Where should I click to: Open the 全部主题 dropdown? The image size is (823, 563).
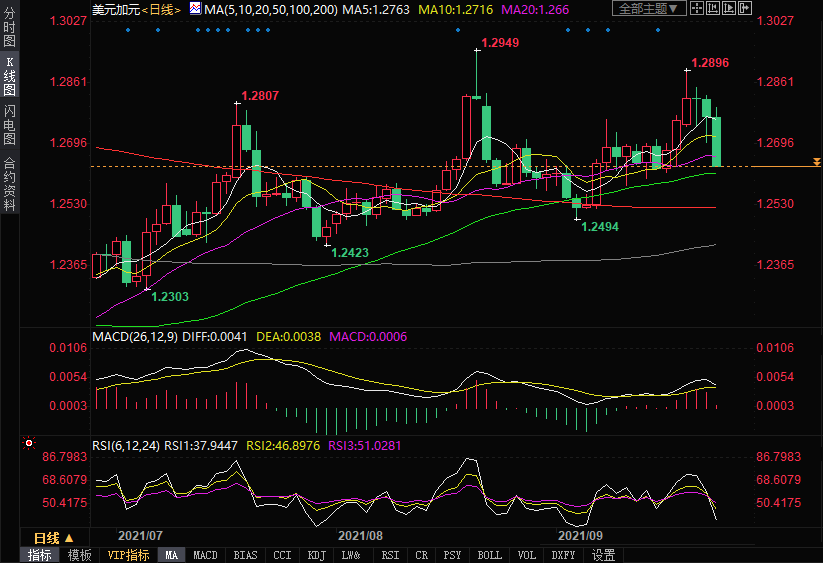(649, 9)
